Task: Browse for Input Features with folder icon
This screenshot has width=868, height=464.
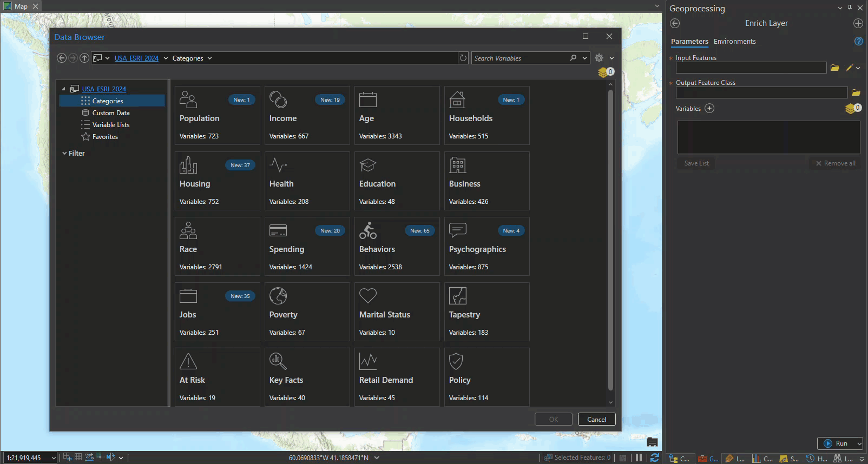Action: [x=835, y=68]
